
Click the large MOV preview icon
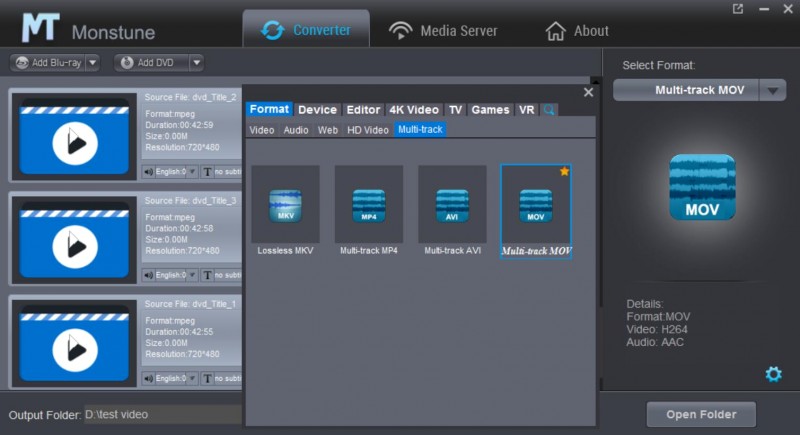[702, 187]
